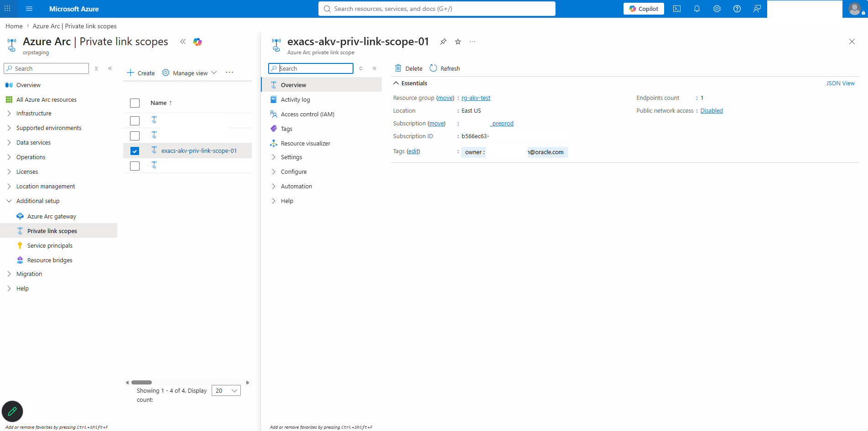Open the Manage view dropdown

coord(189,73)
